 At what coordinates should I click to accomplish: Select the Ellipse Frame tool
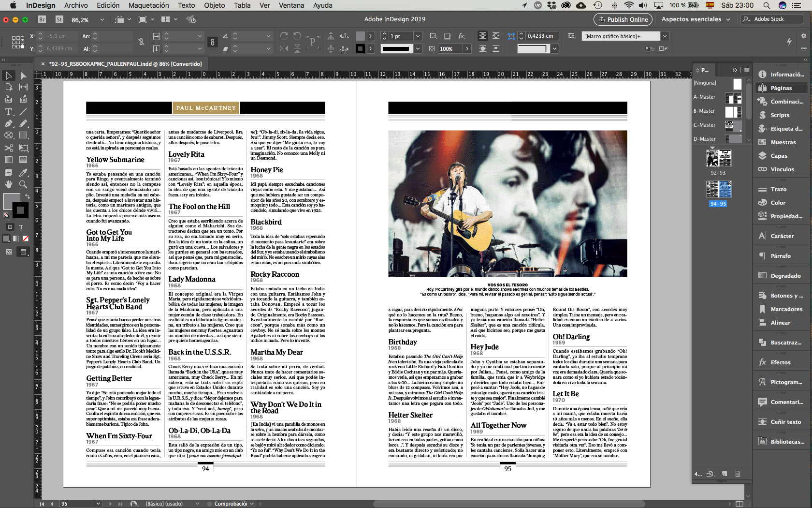coord(8,135)
